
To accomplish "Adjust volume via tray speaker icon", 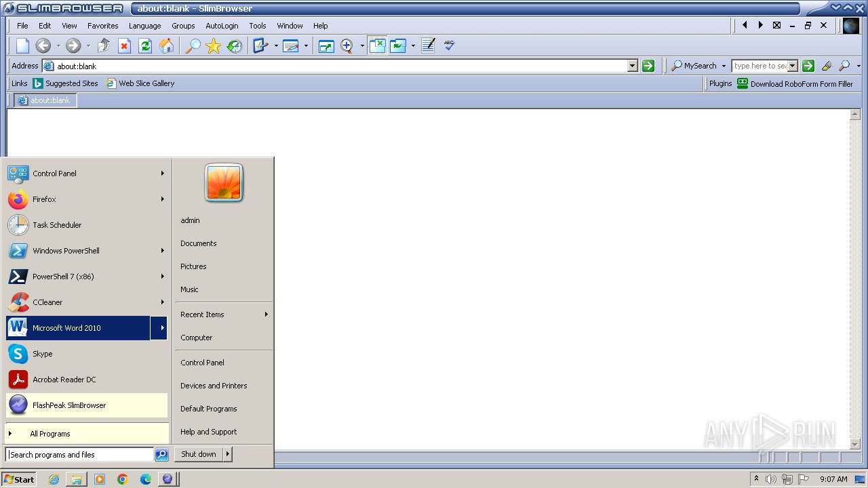I will (x=771, y=479).
